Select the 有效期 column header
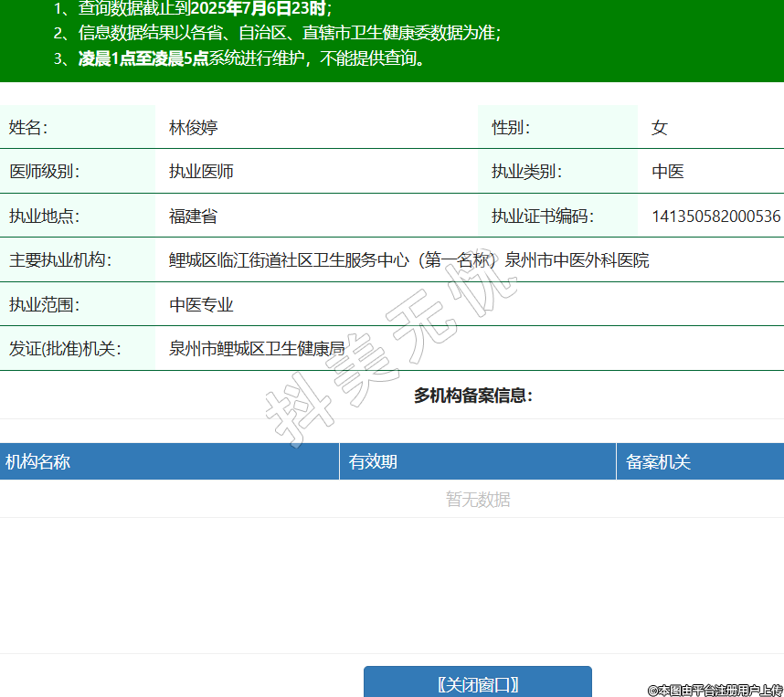This screenshot has height=697, width=784. [373, 462]
